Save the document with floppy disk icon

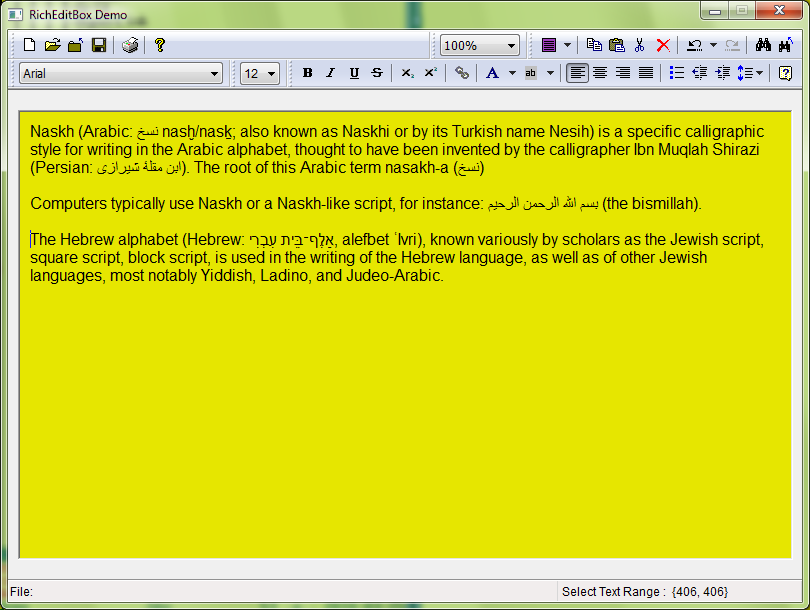(x=99, y=45)
